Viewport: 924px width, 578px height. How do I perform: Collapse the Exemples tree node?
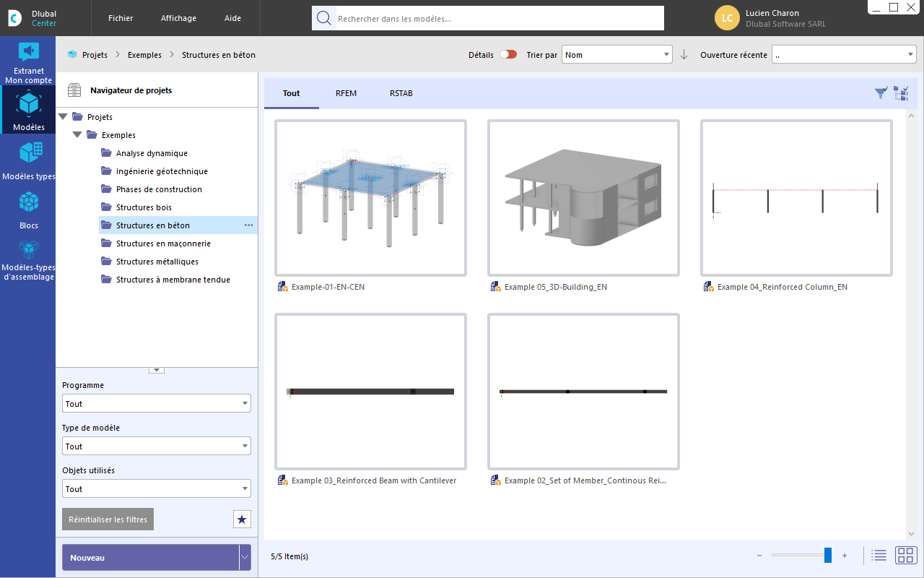pyautogui.click(x=77, y=134)
